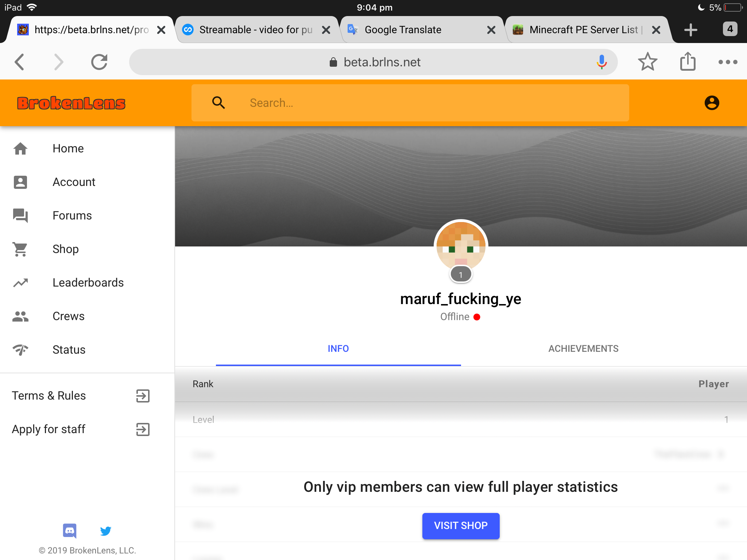This screenshot has width=747, height=560.
Task: Bookmark page with star icon
Action: [x=647, y=62]
